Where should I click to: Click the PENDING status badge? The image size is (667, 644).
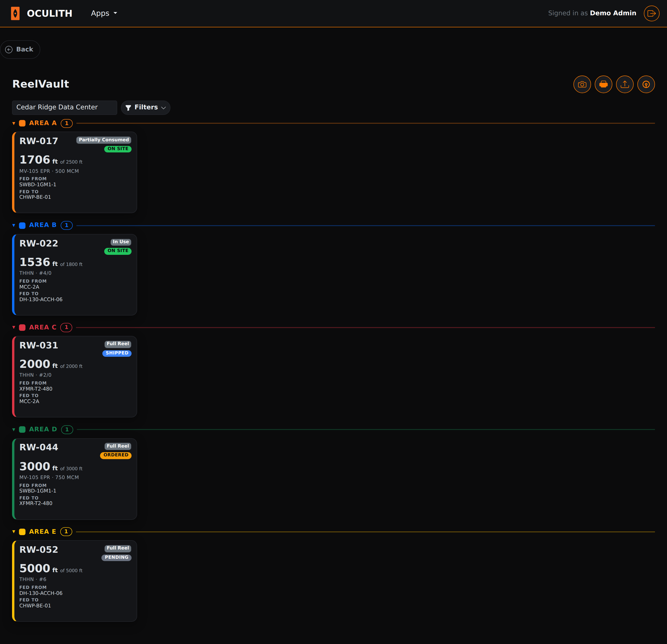click(x=116, y=557)
